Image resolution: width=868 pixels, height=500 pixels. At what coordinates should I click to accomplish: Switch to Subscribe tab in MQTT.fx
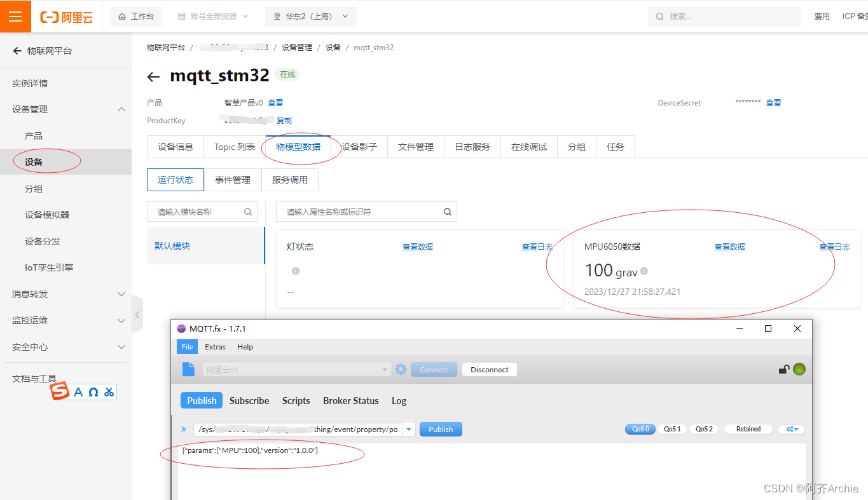(249, 401)
